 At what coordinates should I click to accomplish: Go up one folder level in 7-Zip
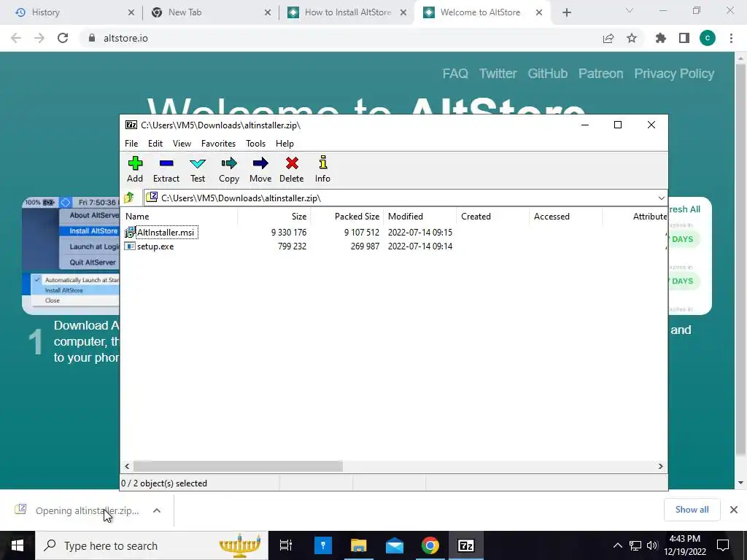129,198
